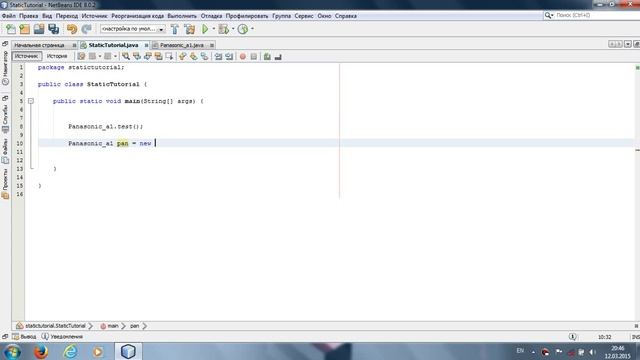
Task: Click the Shift Line Left icon
Action: [x=218, y=57]
